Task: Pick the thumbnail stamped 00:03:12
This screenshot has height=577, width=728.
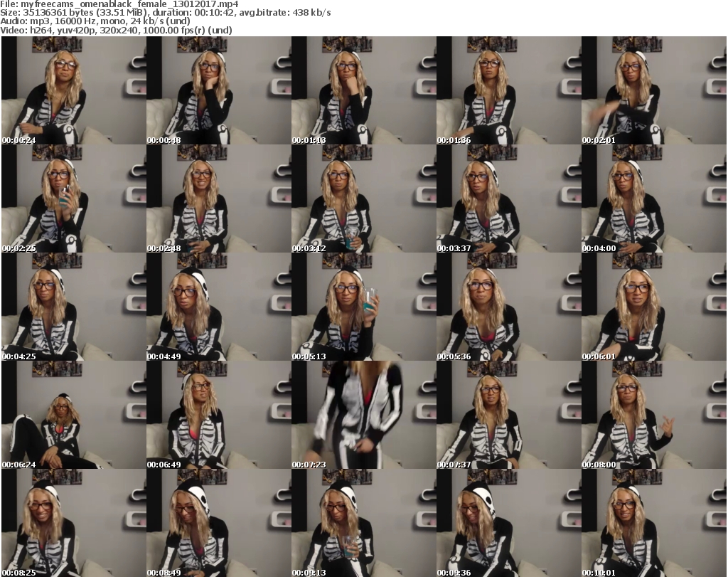Action: click(363, 198)
